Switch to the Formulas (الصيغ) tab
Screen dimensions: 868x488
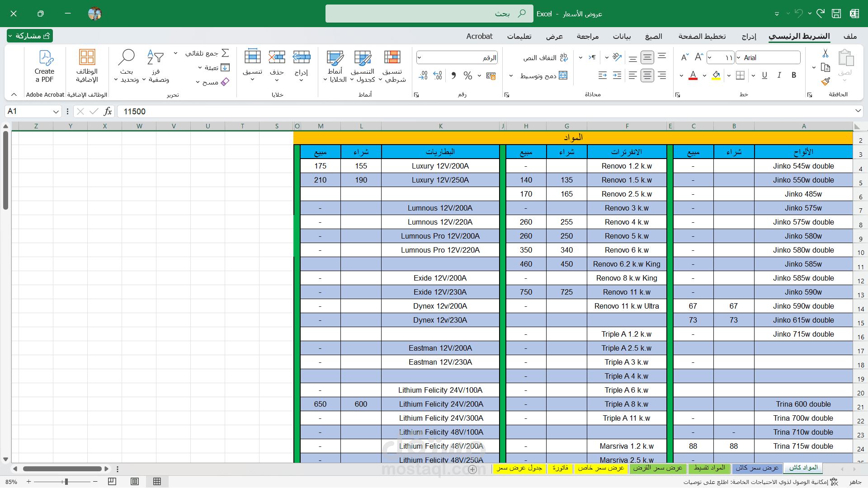tap(653, 36)
